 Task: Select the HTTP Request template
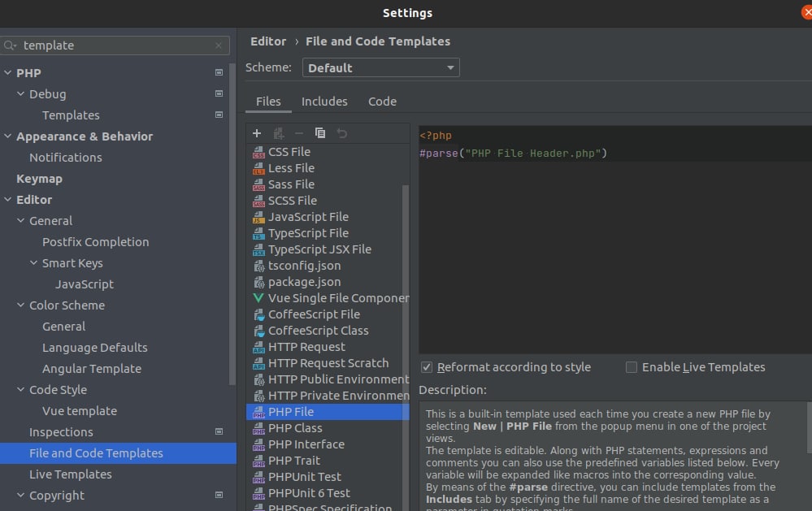pyautogui.click(x=306, y=347)
